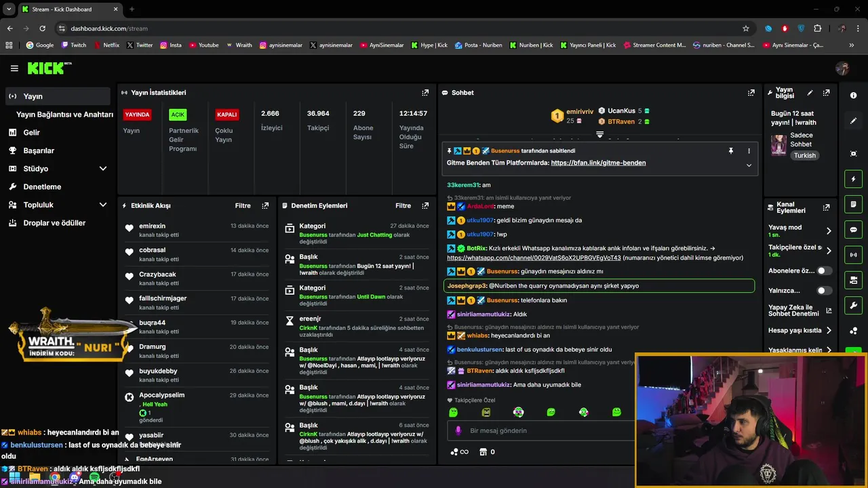Click the focus-frame icon in right rail
Viewport: 868px width, 488px height.
coord(853,154)
